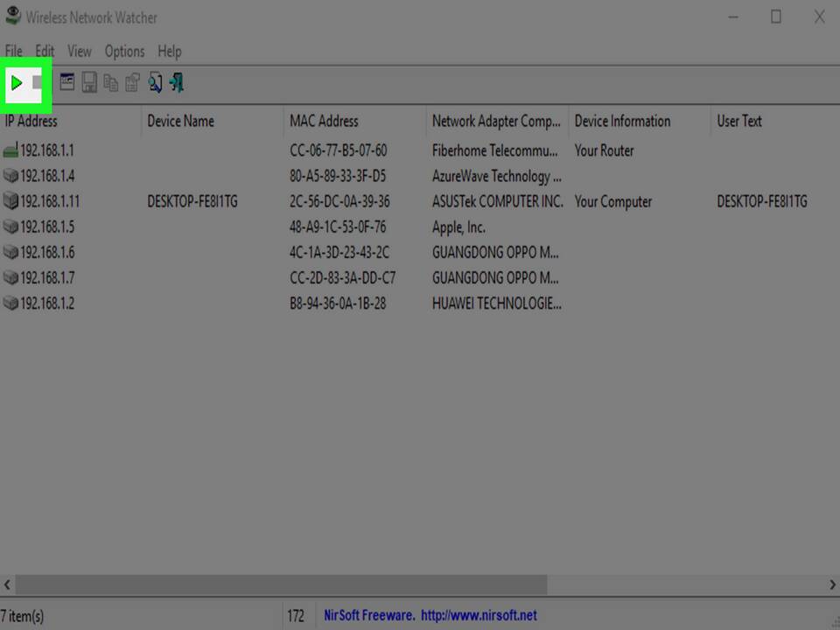840x630 pixels.
Task: Click MAC address B8-94-36-0A-1B-28
Action: tap(338, 304)
